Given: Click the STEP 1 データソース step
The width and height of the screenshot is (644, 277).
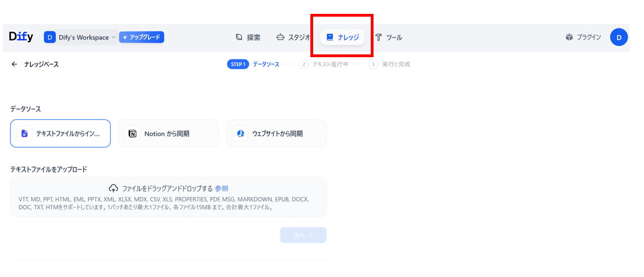Looking at the screenshot, I should tap(253, 64).
